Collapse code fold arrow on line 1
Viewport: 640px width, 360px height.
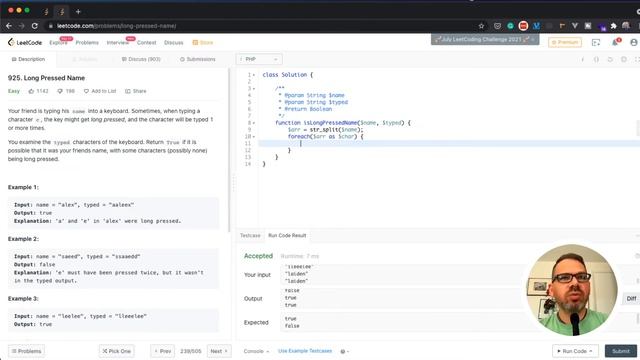tap(254, 75)
